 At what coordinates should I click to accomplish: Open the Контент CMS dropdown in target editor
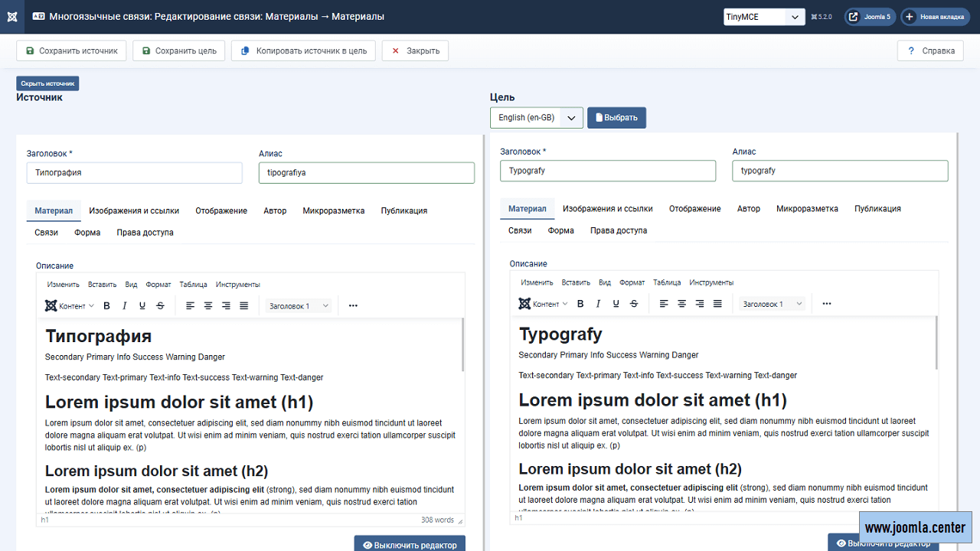coord(543,304)
